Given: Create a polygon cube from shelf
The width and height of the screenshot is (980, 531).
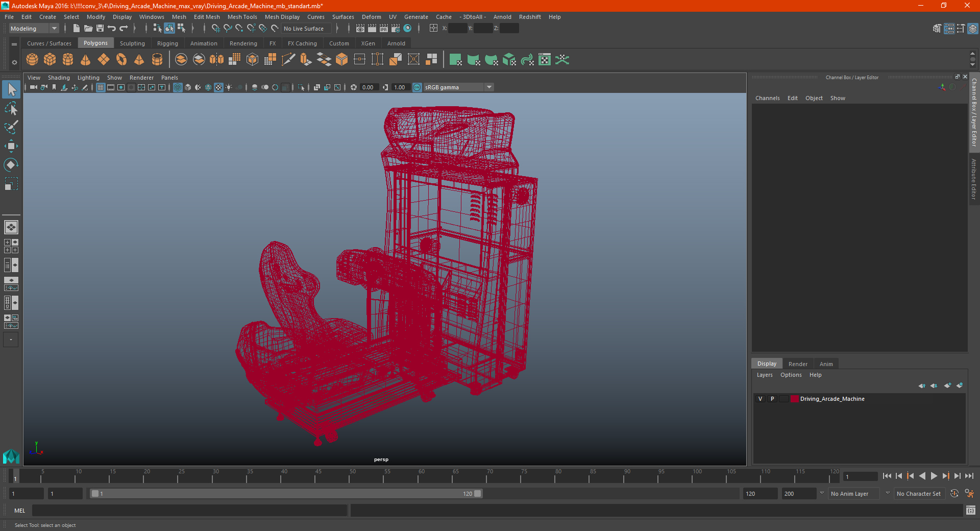Looking at the screenshot, I should click(x=50, y=60).
